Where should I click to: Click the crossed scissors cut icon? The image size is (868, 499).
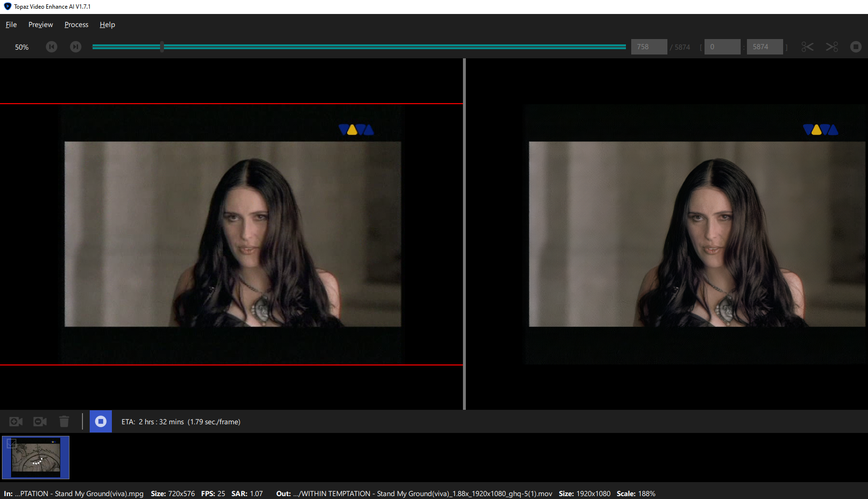click(x=832, y=47)
